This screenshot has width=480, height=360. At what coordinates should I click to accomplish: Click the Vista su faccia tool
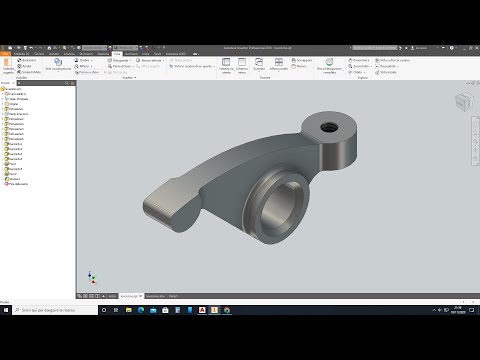click(x=392, y=60)
